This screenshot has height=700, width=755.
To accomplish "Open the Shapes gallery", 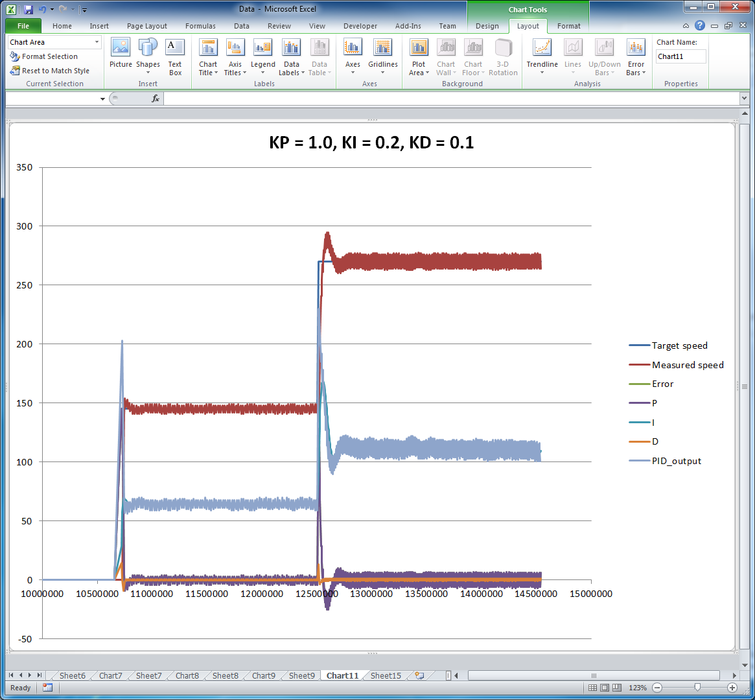I will point(148,56).
